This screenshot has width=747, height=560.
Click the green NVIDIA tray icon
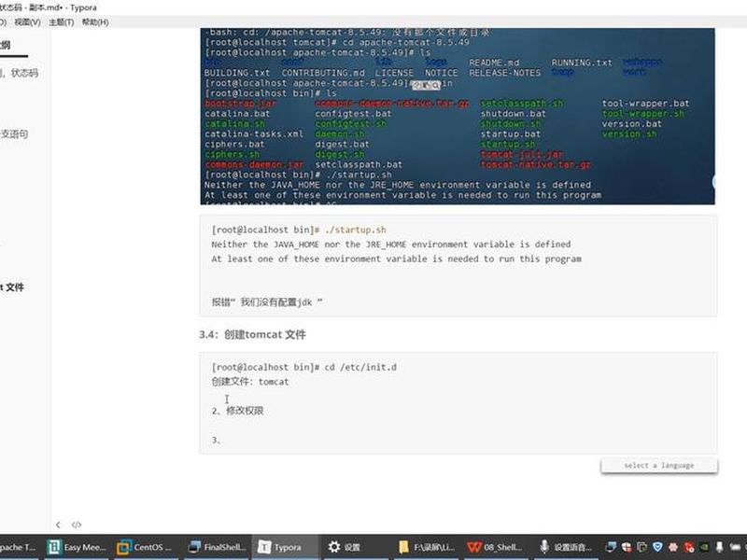[704, 547]
